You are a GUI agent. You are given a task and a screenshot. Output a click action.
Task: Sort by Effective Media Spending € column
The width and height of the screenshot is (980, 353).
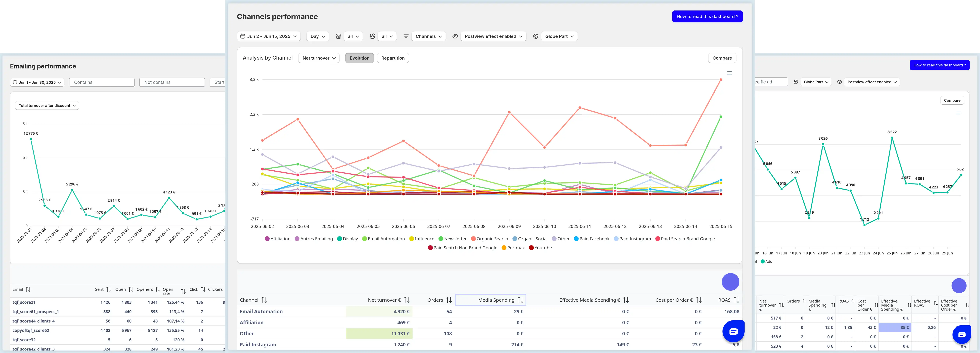pos(626,300)
